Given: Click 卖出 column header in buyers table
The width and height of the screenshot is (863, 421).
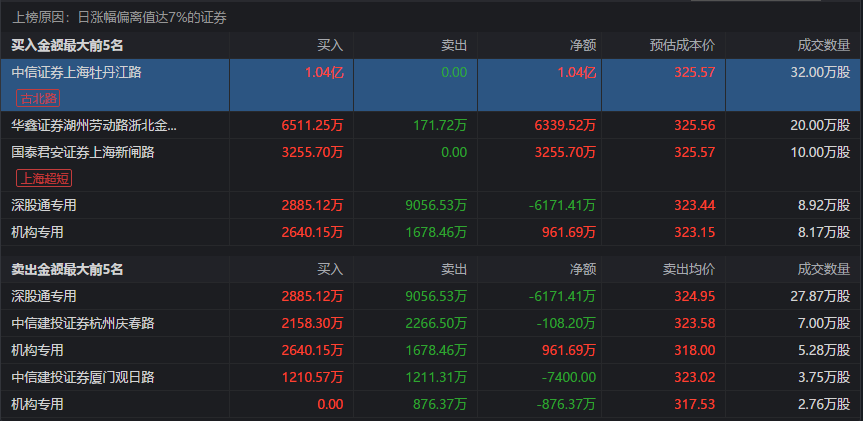Looking at the screenshot, I should 454,46.
